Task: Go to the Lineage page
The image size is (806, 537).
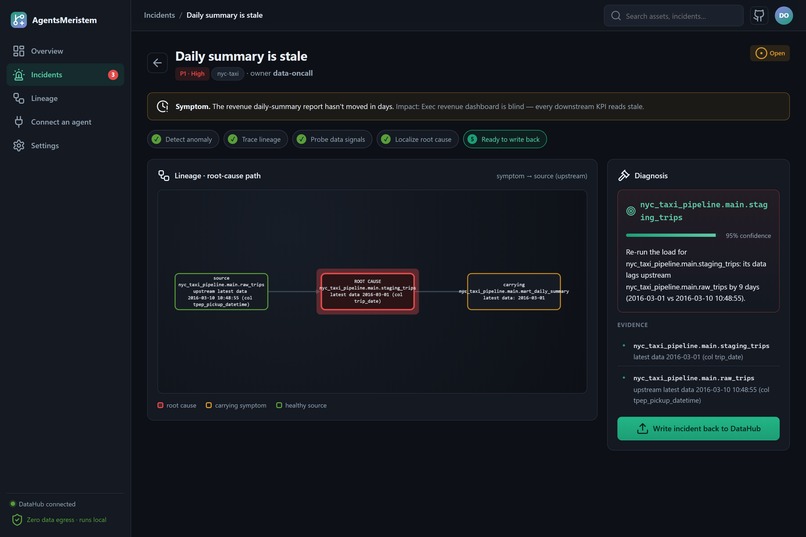Action: tap(65, 98)
